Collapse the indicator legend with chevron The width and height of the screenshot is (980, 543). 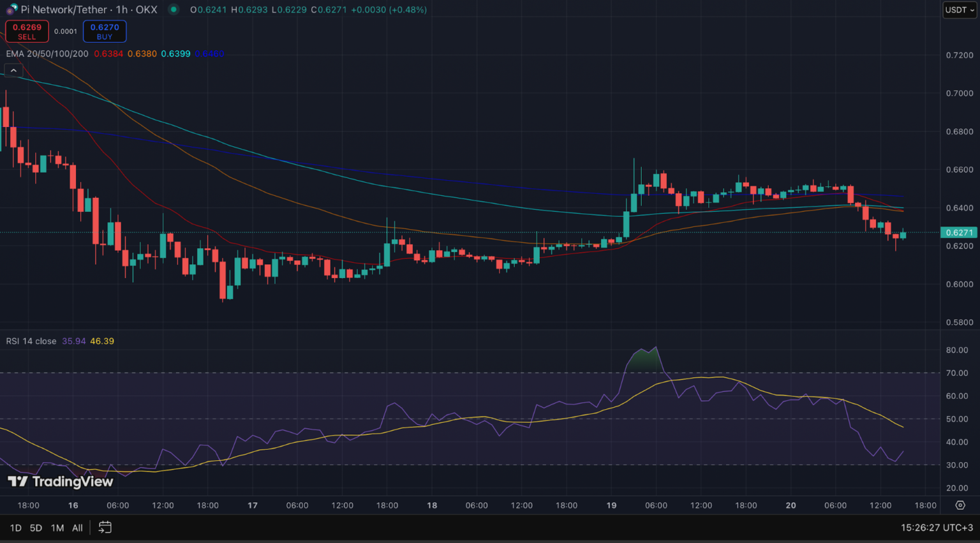(13, 70)
